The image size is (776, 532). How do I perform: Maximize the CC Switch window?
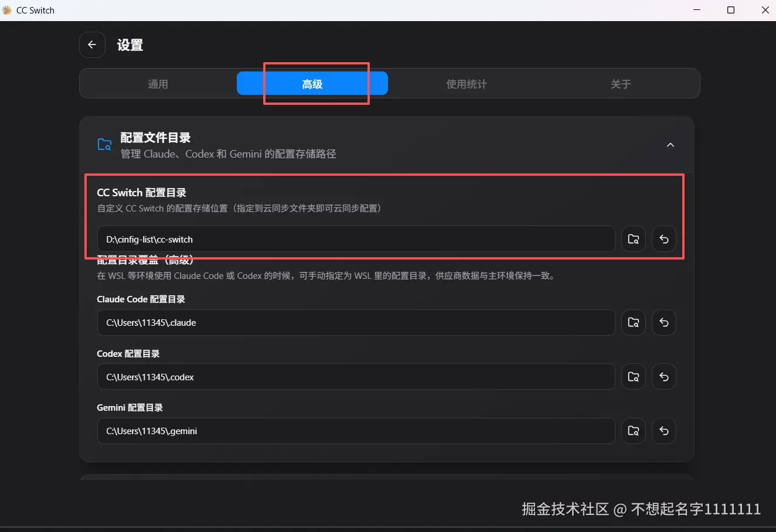(731, 10)
